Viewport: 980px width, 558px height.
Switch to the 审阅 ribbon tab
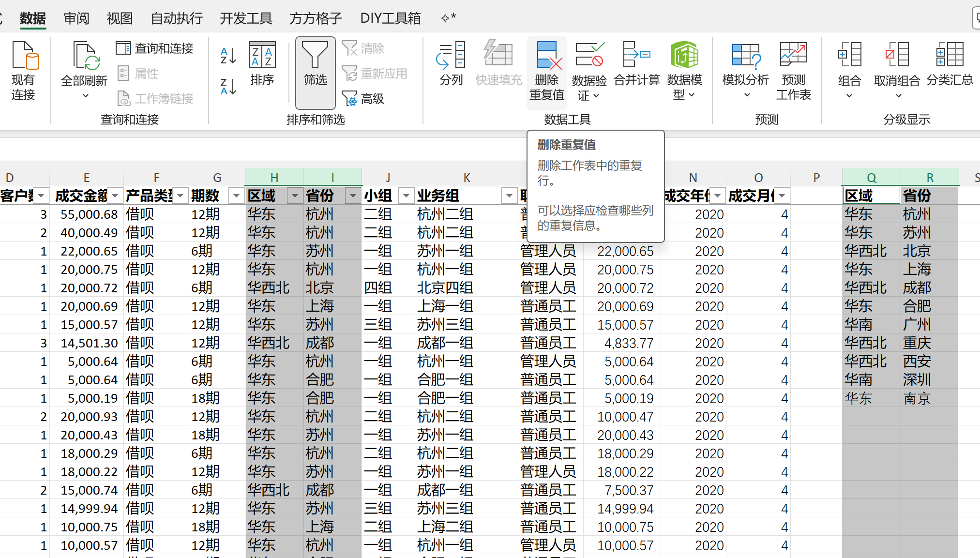76,18
